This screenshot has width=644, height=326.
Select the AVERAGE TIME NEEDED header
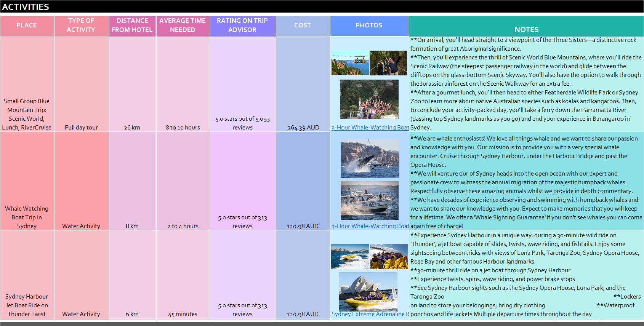(x=183, y=25)
